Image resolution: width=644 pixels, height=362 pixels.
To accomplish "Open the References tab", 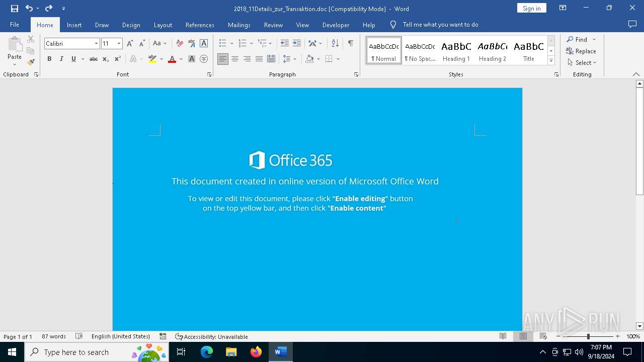I will click(200, 25).
